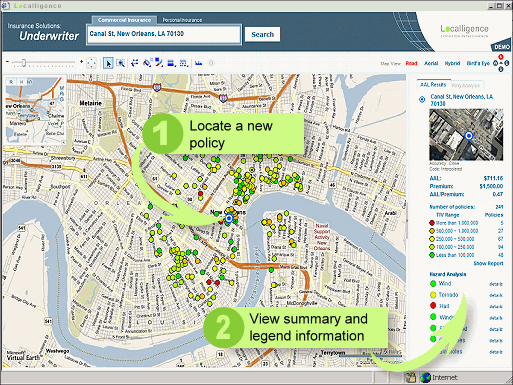The width and height of the screenshot is (513, 385).
Task: Click the Canal St address link in results
Action: coord(461,100)
